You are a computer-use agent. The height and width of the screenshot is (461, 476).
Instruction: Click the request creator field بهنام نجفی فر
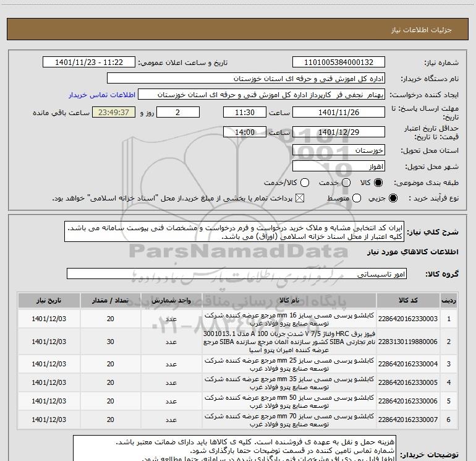pos(261,95)
